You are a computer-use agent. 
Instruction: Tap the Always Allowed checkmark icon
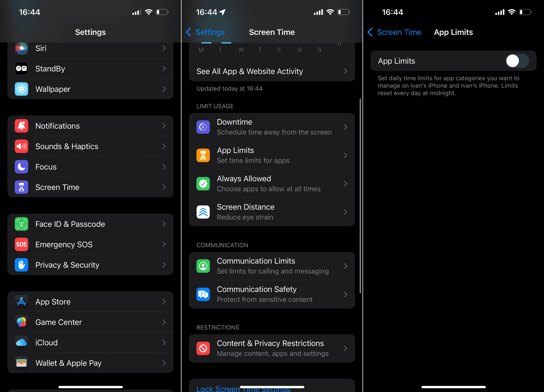(x=203, y=183)
